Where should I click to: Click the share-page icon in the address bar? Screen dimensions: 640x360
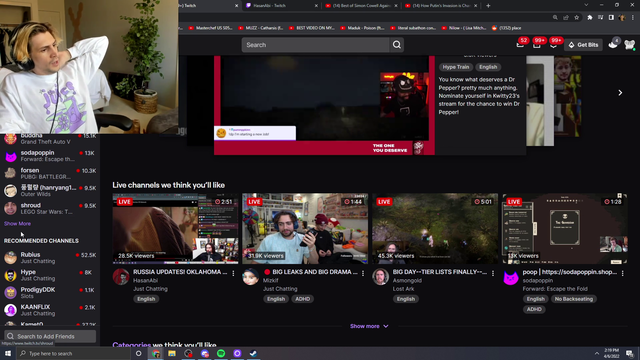566,18
